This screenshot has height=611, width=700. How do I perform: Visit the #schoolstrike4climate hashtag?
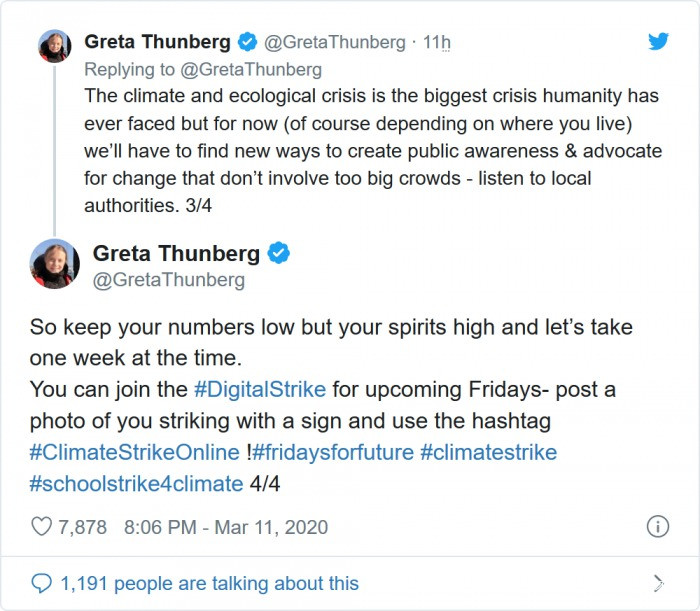tap(136, 484)
